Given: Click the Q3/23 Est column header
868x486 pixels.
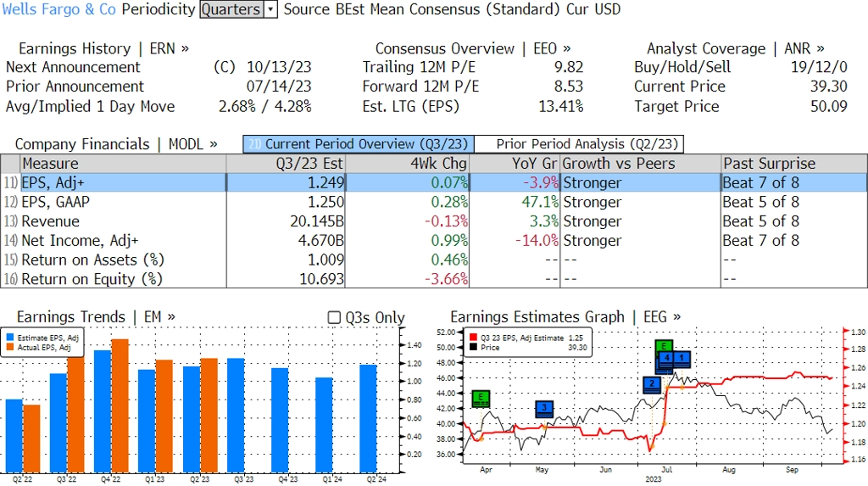Looking at the screenshot, I should tap(286, 164).
